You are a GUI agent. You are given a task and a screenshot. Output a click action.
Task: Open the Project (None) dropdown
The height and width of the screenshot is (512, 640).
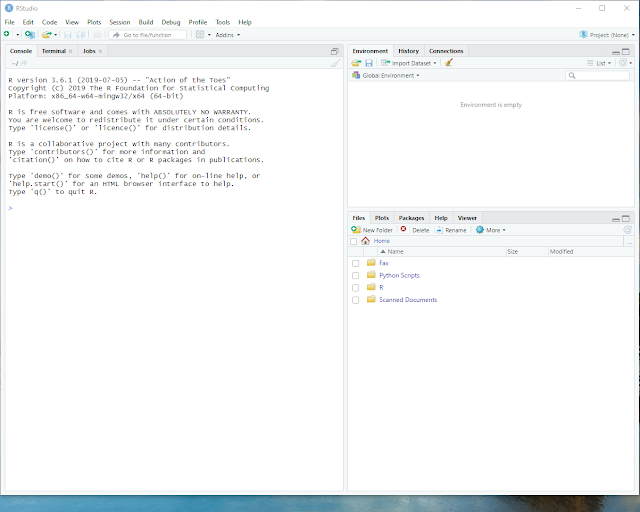coord(607,35)
